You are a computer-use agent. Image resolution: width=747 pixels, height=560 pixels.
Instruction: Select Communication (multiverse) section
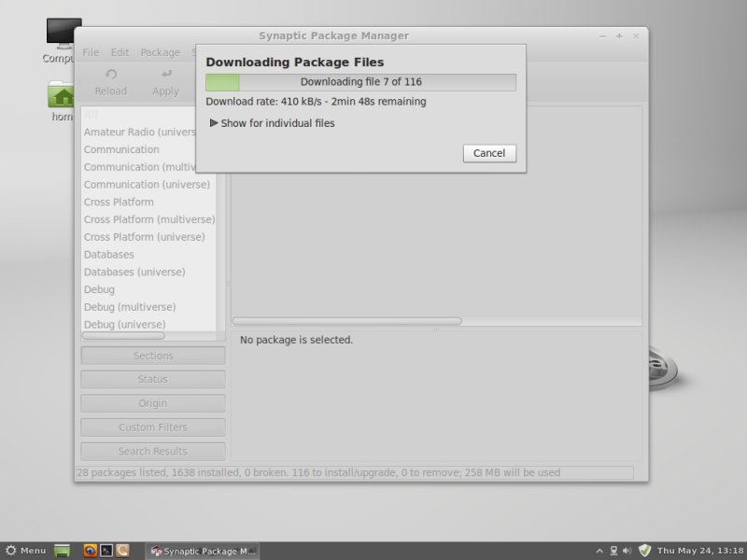[139, 167]
